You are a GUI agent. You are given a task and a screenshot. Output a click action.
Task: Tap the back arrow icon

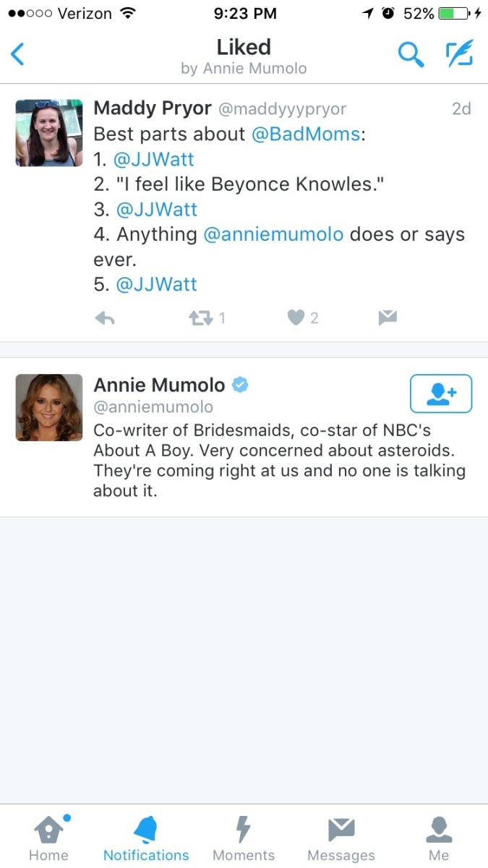[x=18, y=55]
